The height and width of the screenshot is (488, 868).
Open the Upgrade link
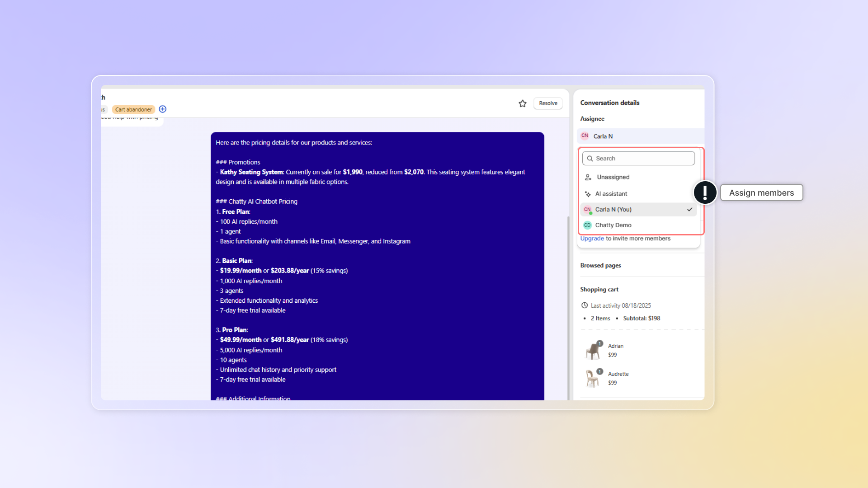click(x=592, y=239)
